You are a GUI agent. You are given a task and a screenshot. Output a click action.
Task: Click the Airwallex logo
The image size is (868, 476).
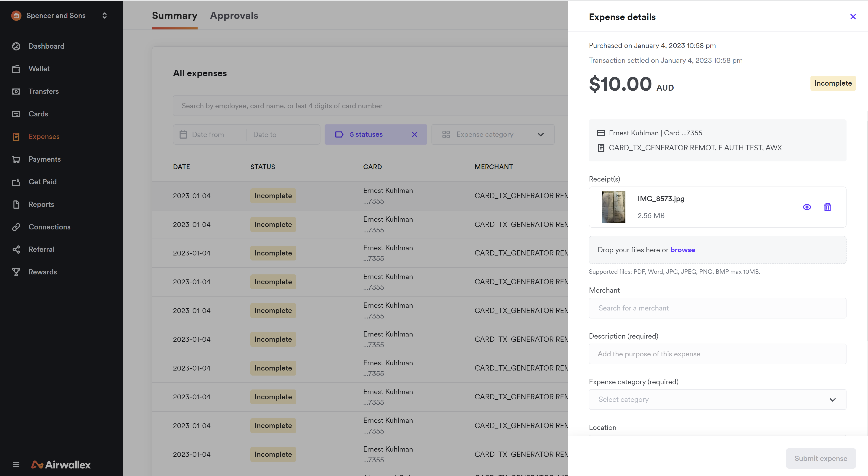61,465
